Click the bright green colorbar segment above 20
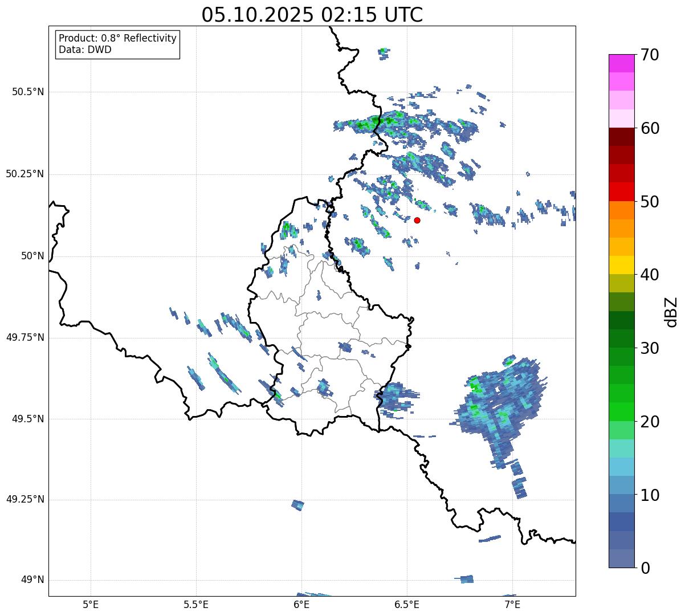 tap(621, 412)
